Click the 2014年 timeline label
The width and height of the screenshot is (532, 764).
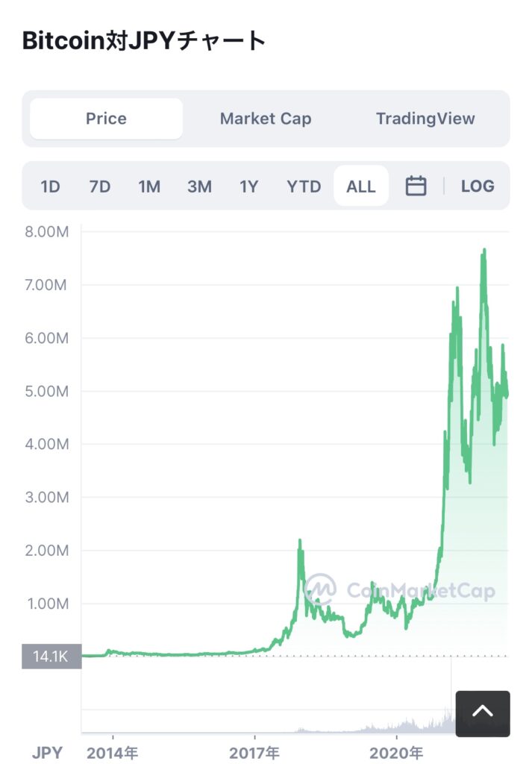tap(113, 753)
